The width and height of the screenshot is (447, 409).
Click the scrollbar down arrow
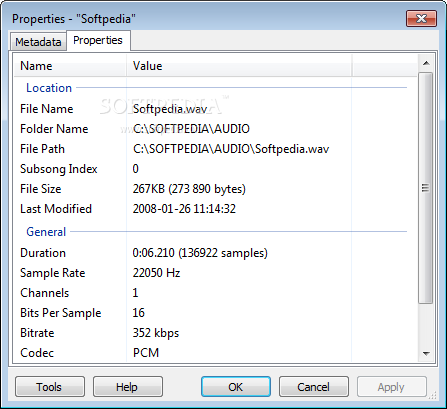click(x=426, y=353)
